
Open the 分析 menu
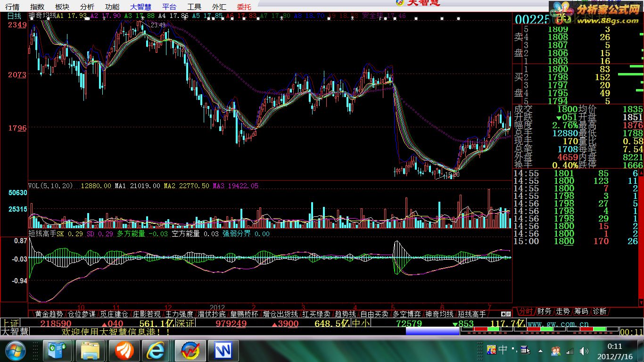(87, 7)
